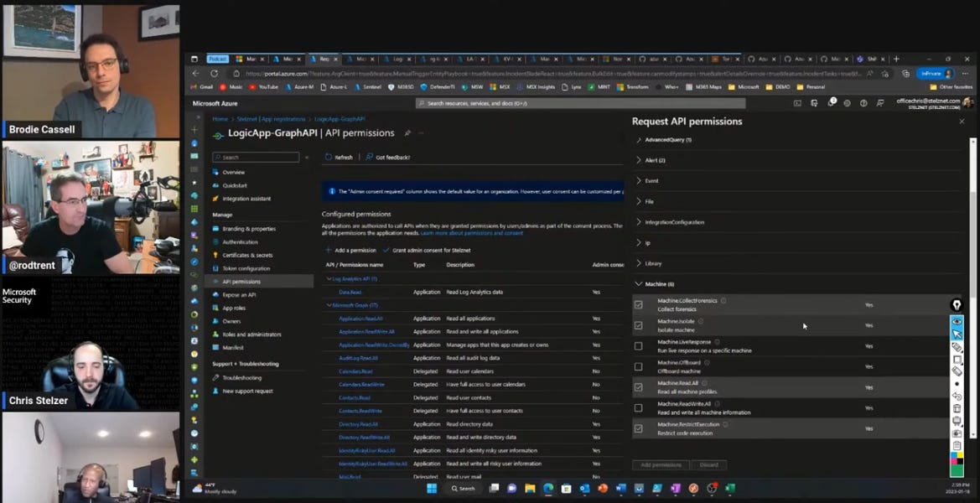The image size is (980, 503).
Task: Open Windows Start menu
Action: (431, 488)
